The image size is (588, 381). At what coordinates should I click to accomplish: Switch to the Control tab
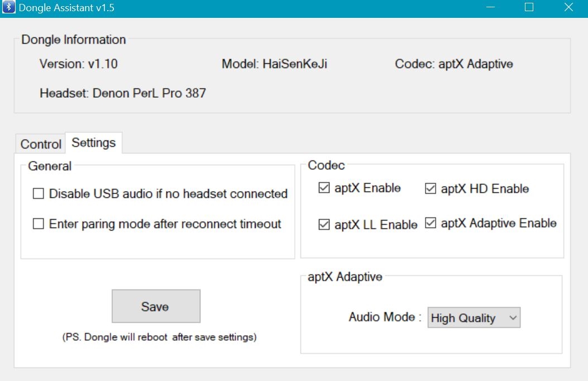[x=40, y=144]
